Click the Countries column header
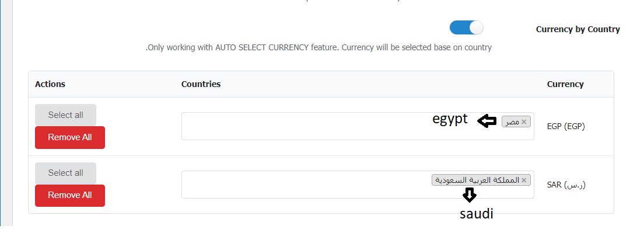Screen dimensions: 644x250 point(201,84)
